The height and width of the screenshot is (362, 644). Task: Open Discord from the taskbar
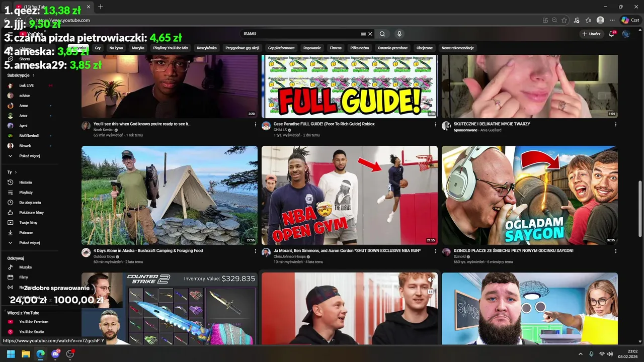[55, 354]
